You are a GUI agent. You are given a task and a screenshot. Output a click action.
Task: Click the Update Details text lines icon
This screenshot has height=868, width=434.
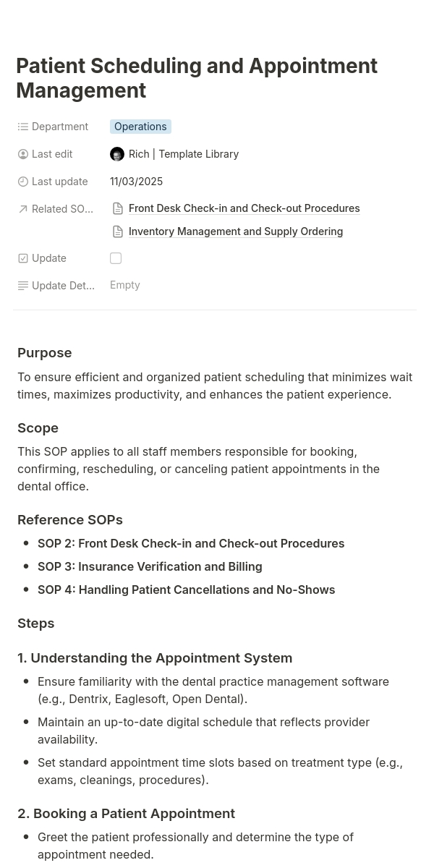[x=23, y=286]
